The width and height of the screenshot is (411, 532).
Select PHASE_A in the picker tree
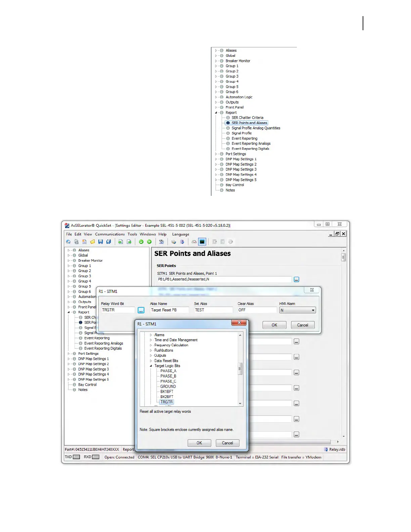pos(168,371)
